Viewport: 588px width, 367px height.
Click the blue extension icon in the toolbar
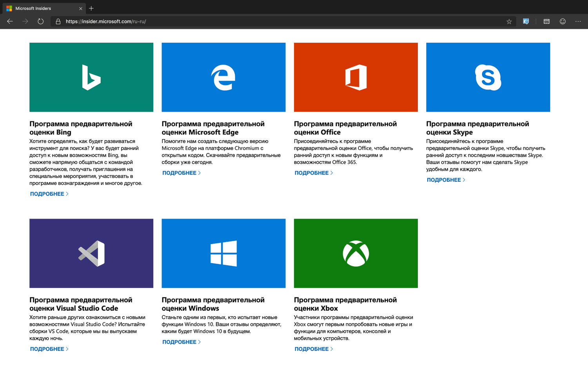pyautogui.click(x=526, y=22)
